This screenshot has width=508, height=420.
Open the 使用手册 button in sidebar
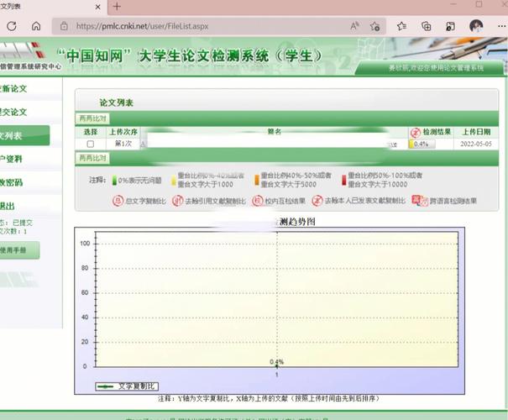[19, 250]
